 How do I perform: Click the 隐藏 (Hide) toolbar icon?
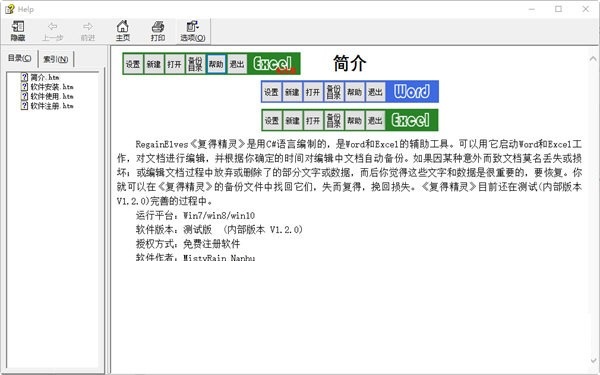coord(18,31)
